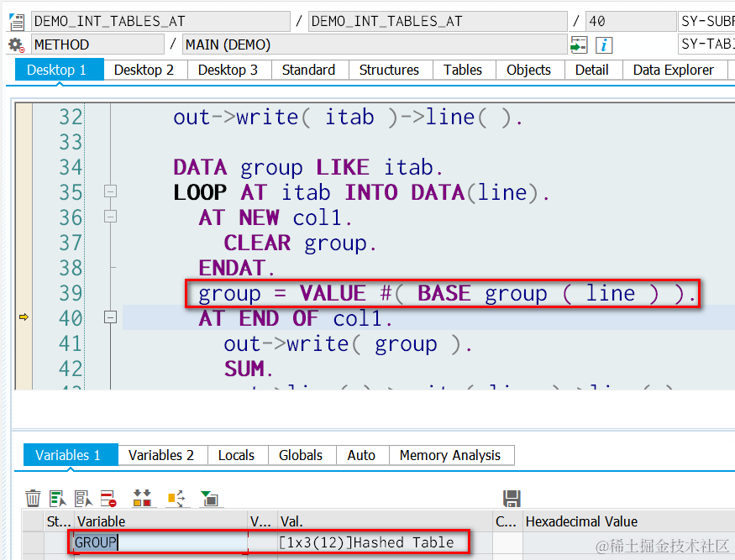
Task: Open the Tables tab
Action: click(463, 70)
